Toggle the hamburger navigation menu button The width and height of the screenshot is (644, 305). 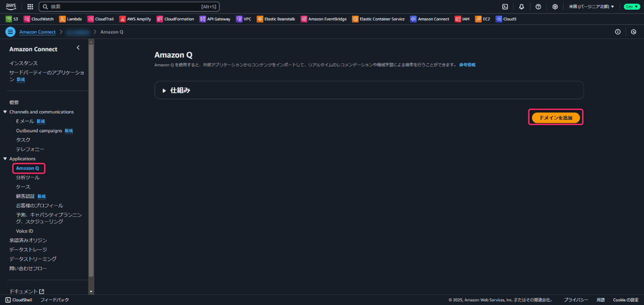click(x=11, y=32)
